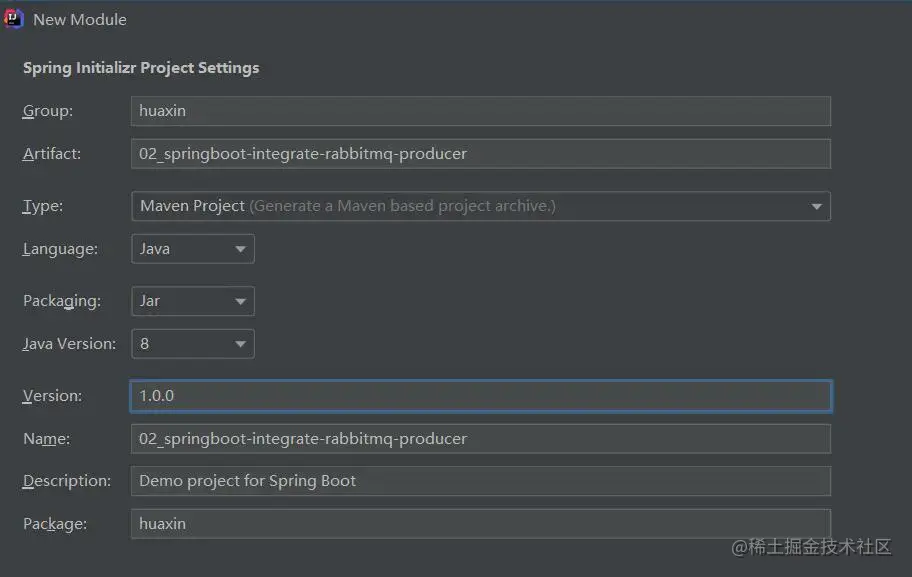Expand the Language dropdown
The width and height of the screenshot is (912, 577).
click(193, 249)
